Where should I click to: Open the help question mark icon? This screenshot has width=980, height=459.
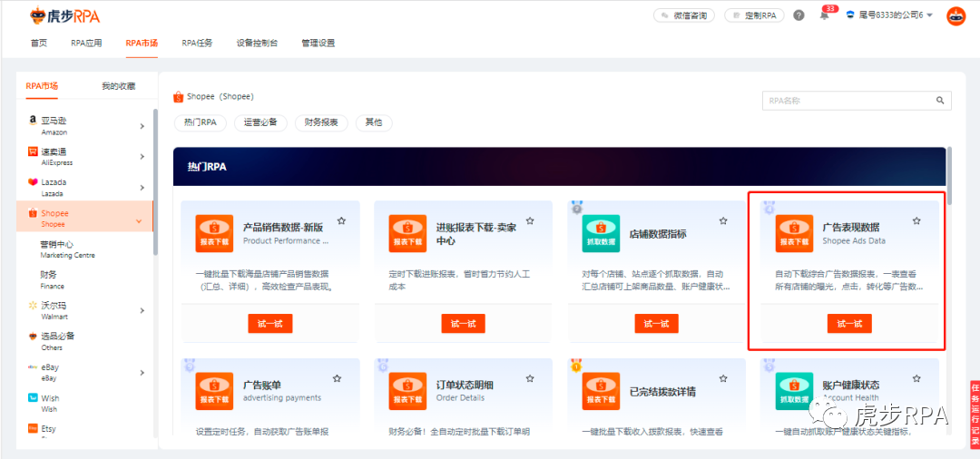pyautogui.click(x=799, y=15)
